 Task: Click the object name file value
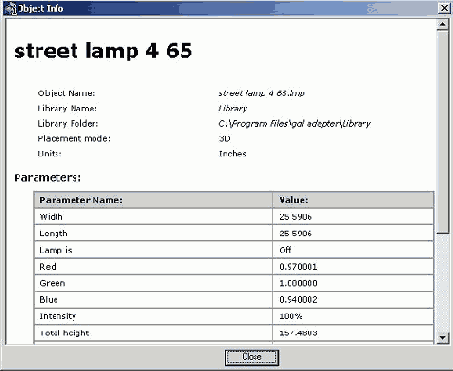261,93
